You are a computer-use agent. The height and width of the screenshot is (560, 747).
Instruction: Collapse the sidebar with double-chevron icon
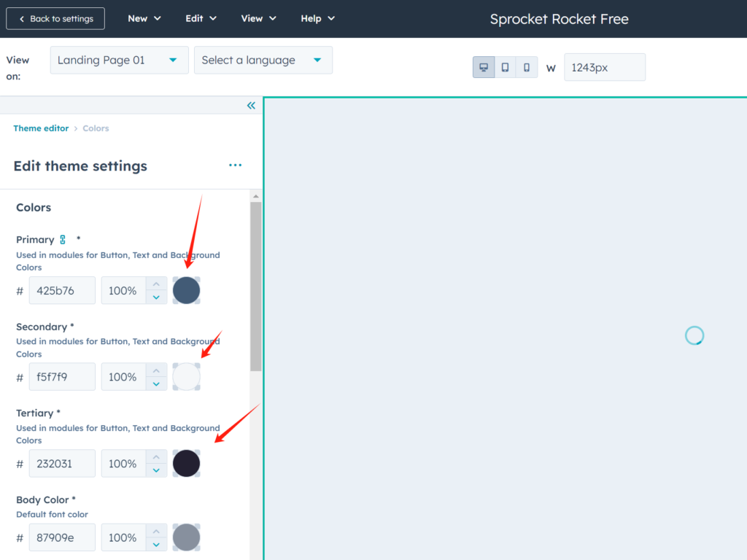251,106
